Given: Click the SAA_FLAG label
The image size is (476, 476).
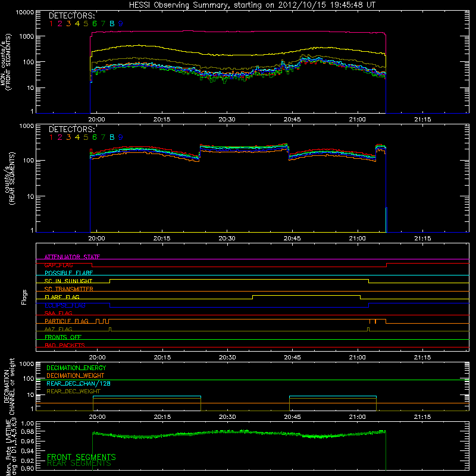Looking at the screenshot, I should tap(58, 313).
